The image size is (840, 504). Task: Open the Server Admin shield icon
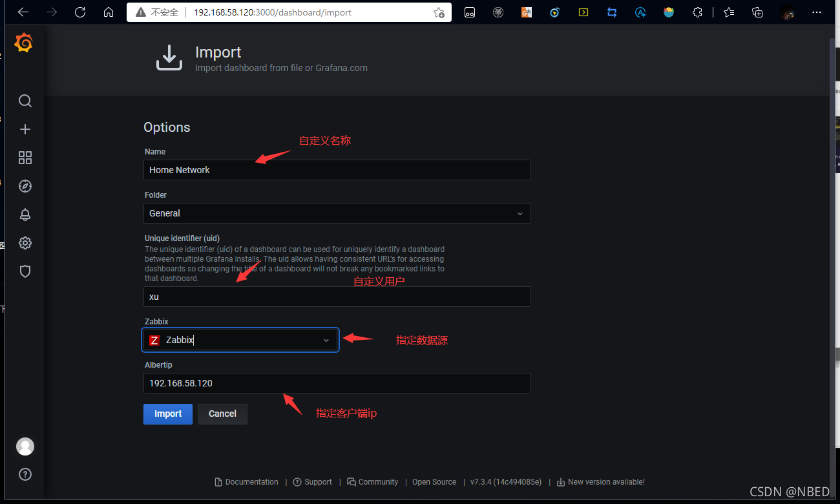[25, 271]
